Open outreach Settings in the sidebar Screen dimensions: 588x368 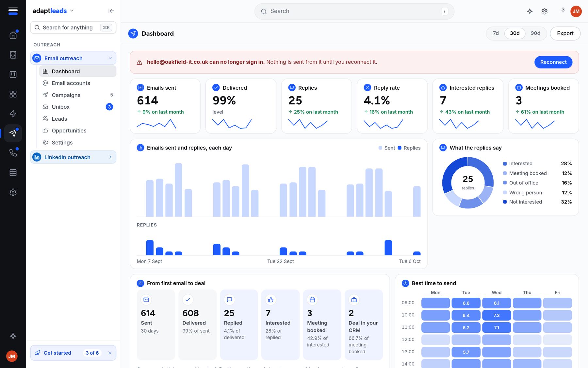pyautogui.click(x=77, y=143)
